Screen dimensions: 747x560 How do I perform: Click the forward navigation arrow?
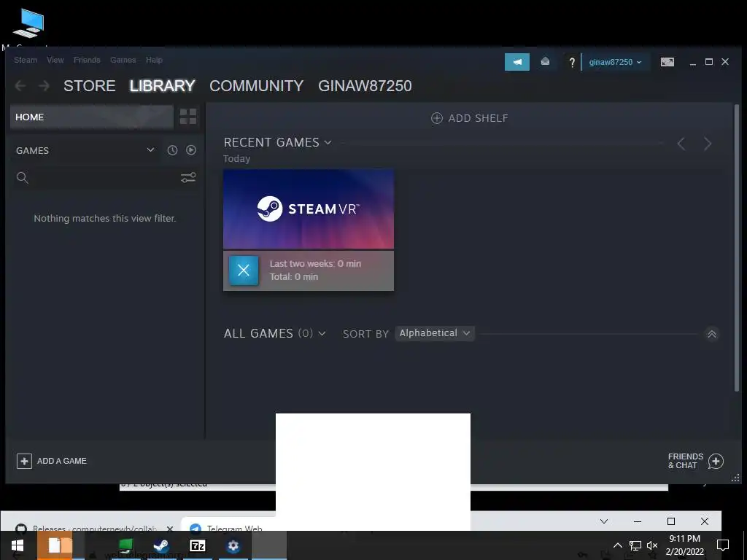pyautogui.click(x=44, y=86)
